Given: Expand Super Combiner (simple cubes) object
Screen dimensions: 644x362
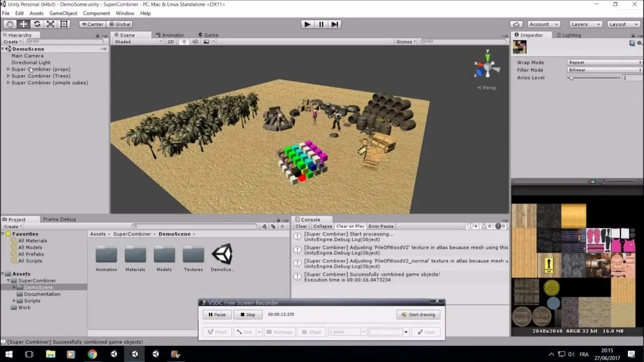Looking at the screenshot, I should coord(8,82).
